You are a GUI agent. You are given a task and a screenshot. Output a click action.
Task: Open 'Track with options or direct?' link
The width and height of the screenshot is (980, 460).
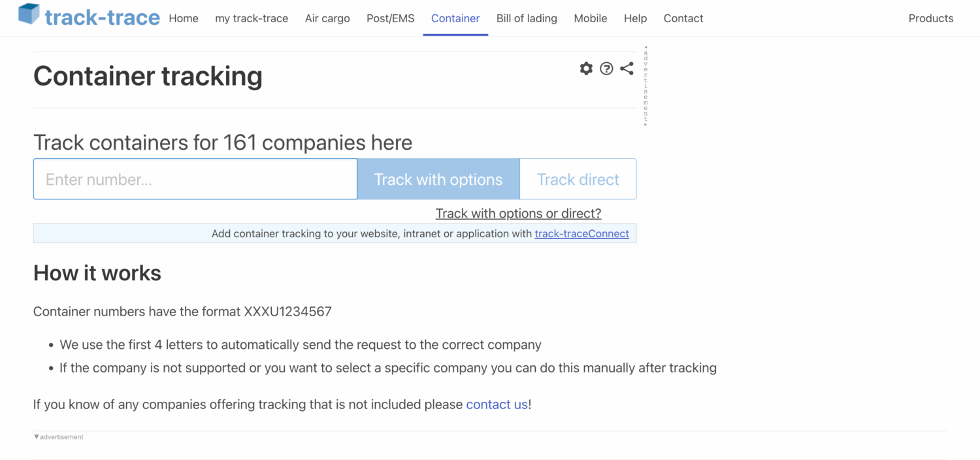coord(518,214)
